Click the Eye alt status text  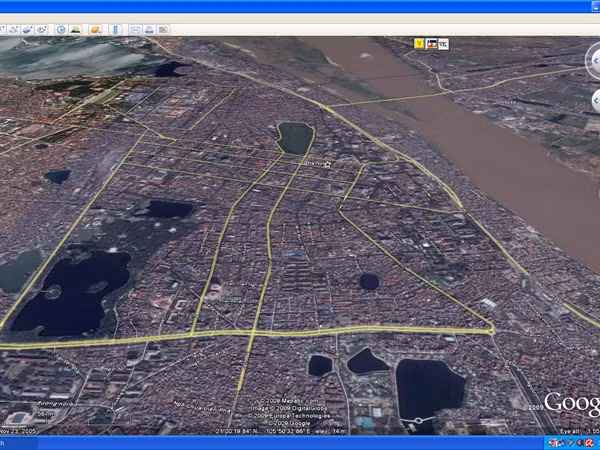point(580,431)
